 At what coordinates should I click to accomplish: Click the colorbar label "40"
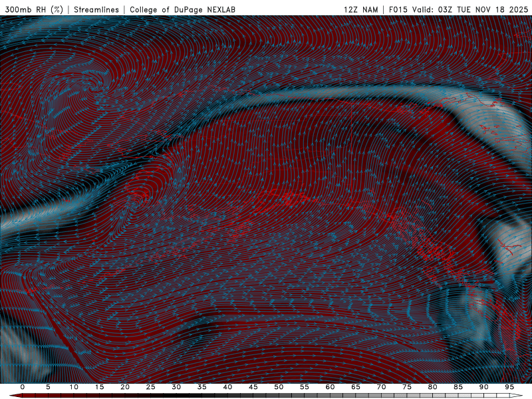(227, 387)
